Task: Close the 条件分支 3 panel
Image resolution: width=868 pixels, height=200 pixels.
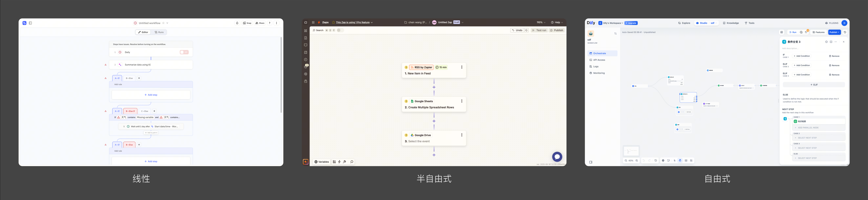Action: click(x=844, y=42)
